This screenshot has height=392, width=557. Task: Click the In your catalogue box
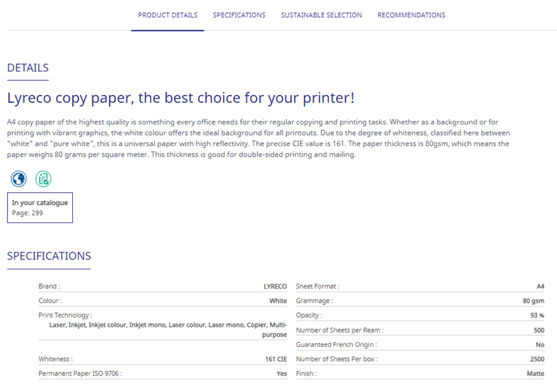coord(39,208)
